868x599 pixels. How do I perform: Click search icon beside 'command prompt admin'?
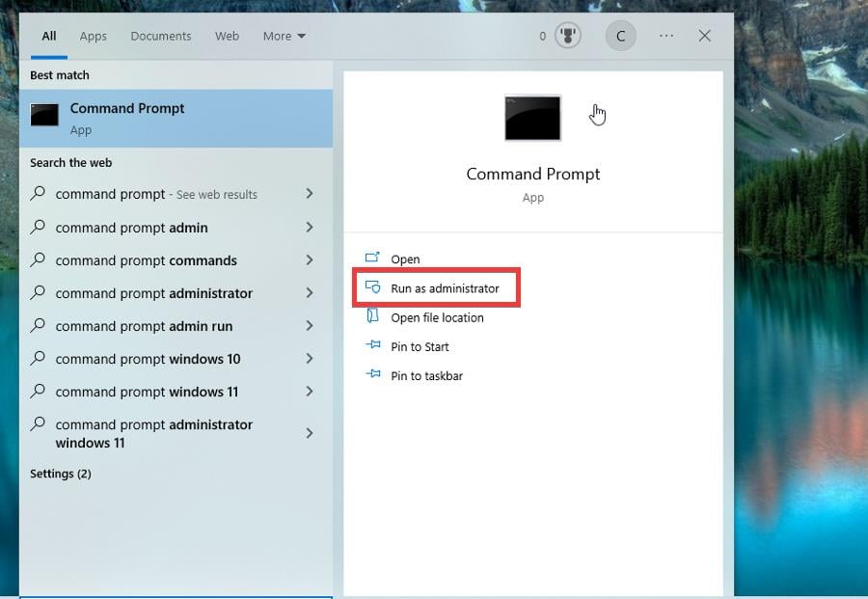tap(38, 227)
